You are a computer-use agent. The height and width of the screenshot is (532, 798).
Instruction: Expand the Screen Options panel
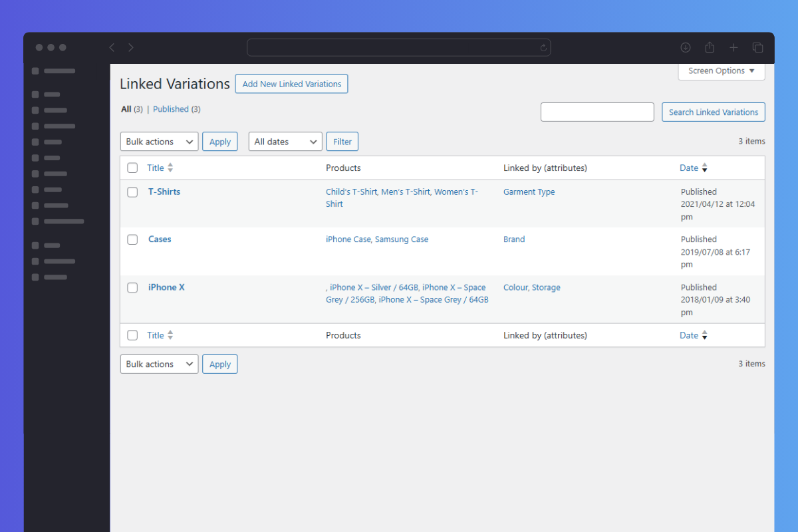pyautogui.click(x=722, y=71)
